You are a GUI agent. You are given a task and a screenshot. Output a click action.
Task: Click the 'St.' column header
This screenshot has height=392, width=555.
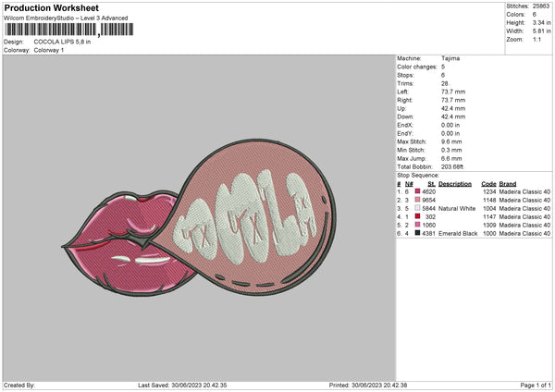[x=431, y=184]
